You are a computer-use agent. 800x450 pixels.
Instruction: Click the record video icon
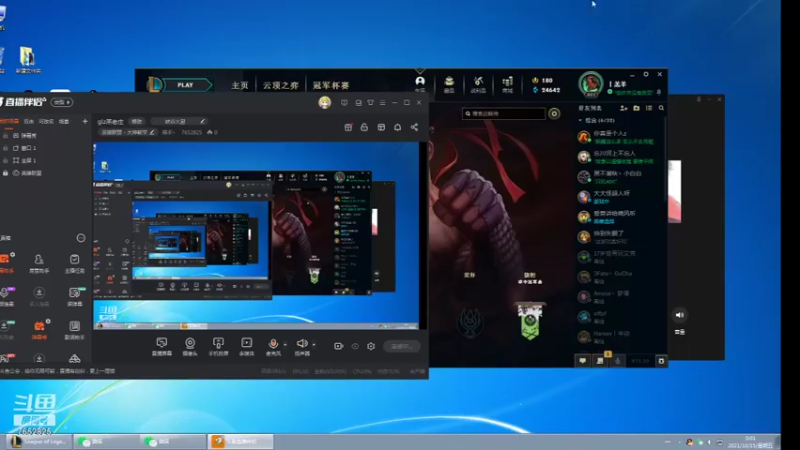[x=338, y=346]
